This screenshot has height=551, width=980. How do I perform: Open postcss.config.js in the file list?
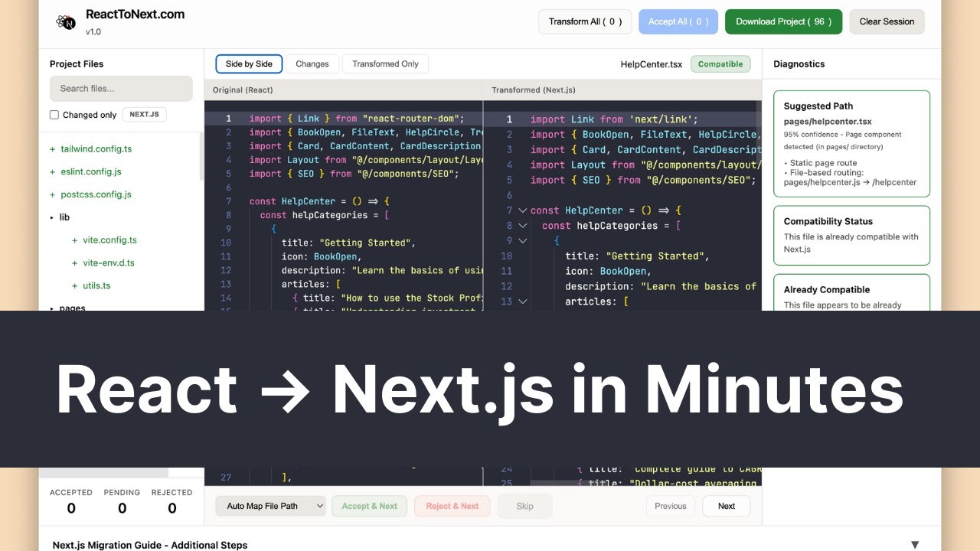click(96, 194)
